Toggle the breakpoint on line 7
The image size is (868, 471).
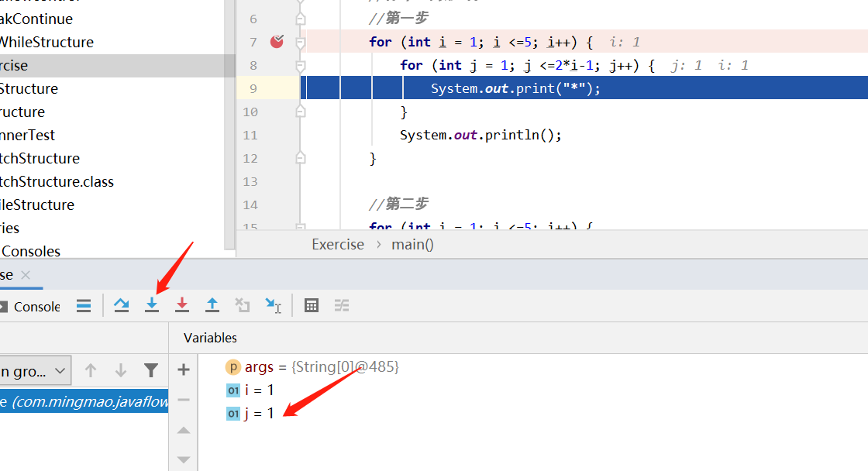point(277,42)
